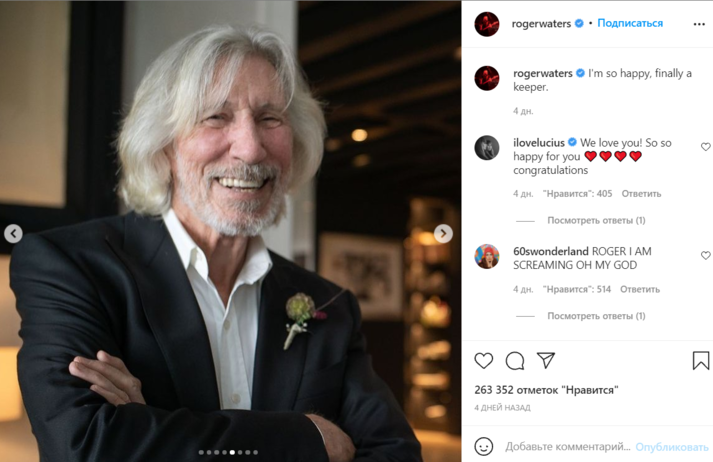Expand replies under ilovelucius comment
This screenshot has width=713, height=462.
pos(596,221)
